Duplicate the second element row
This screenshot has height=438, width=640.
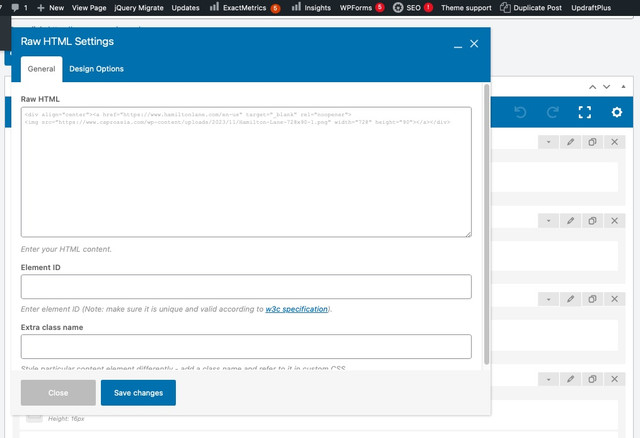592,221
